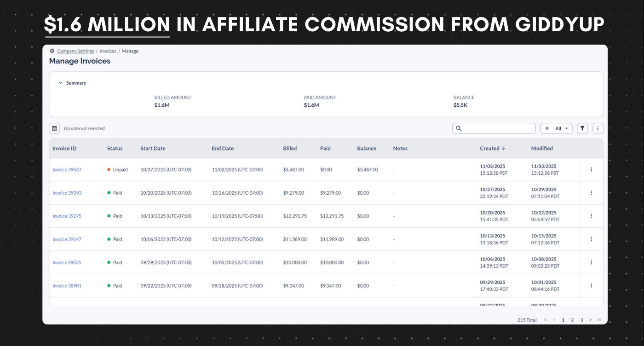644x346 pixels.
Task: Click inside the invoice search field
Action: pyautogui.click(x=494, y=128)
